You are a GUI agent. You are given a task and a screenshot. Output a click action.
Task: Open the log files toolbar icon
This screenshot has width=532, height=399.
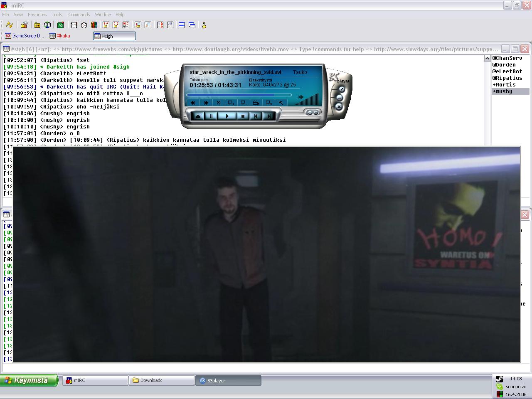(x=148, y=25)
